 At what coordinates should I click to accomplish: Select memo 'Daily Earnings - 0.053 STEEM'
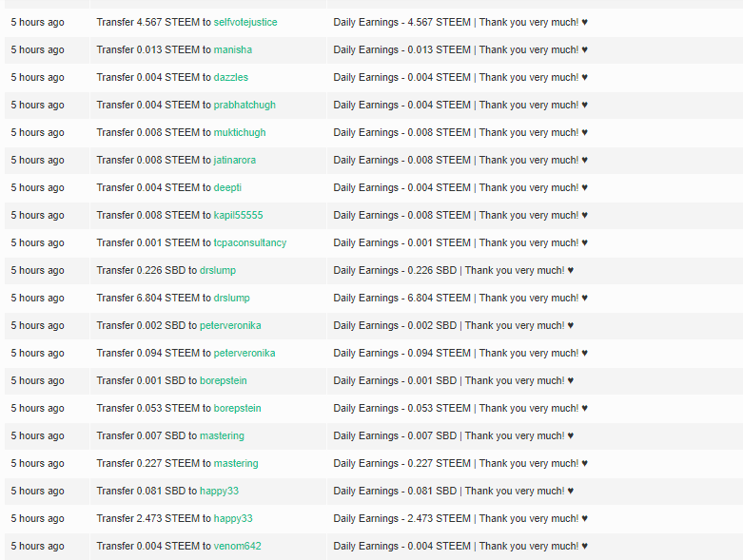[x=401, y=408]
